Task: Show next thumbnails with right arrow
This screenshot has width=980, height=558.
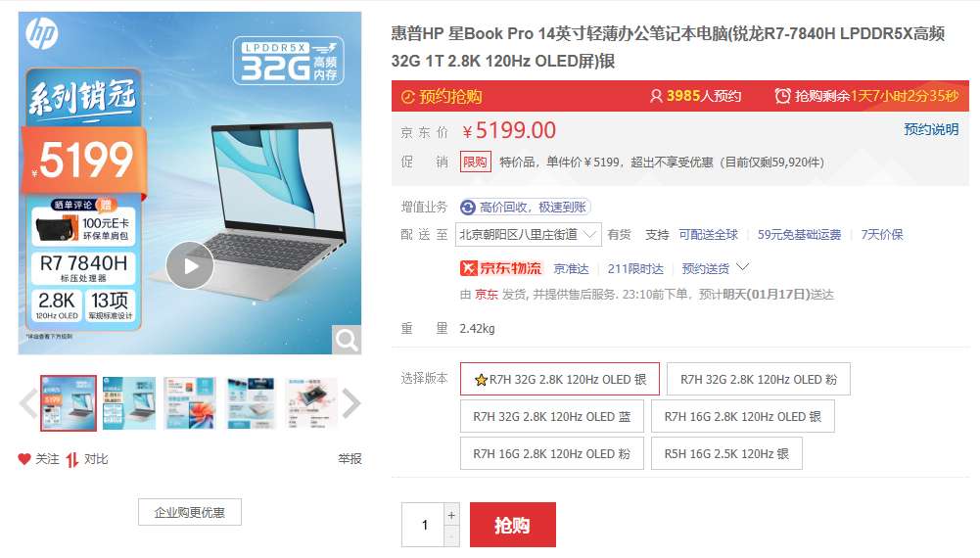Action: click(351, 403)
